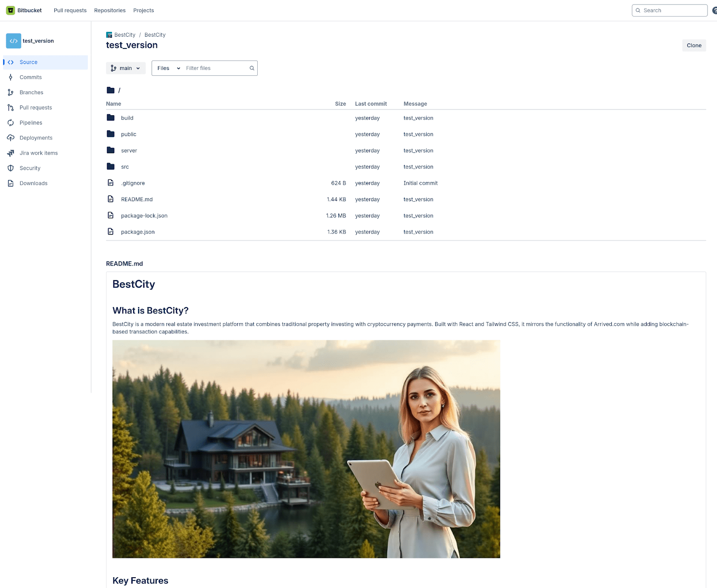Open the Deployments cloud icon
Image resolution: width=717 pixels, height=588 pixels.
(x=11, y=138)
